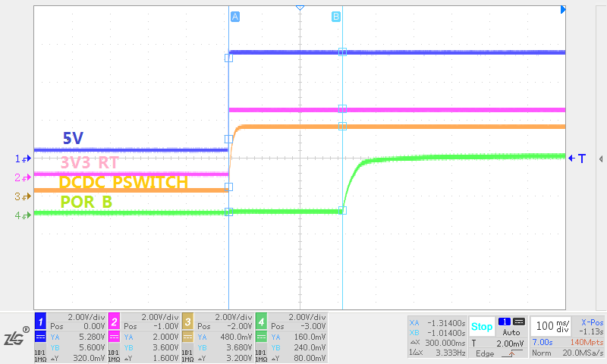Select the magenta channel 2 badge
Viewport: 607px width, 364px height.
pos(115,322)
